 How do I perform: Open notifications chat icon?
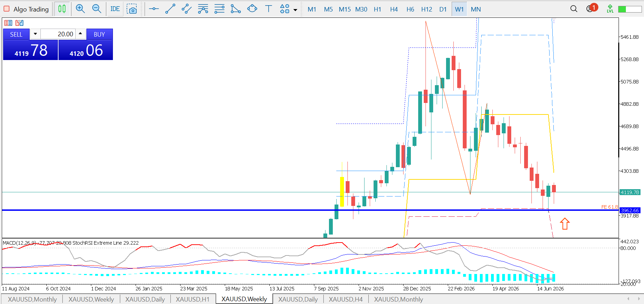[x=591, y=8]
